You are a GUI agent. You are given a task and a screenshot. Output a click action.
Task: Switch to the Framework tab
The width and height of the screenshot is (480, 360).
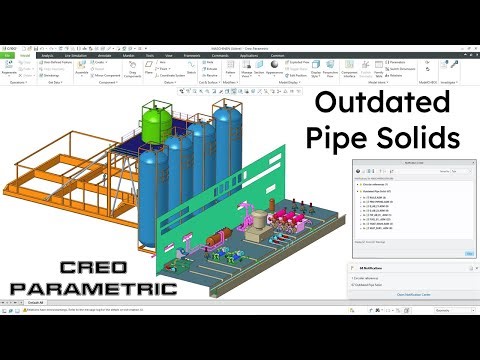(x=192, y=55)
